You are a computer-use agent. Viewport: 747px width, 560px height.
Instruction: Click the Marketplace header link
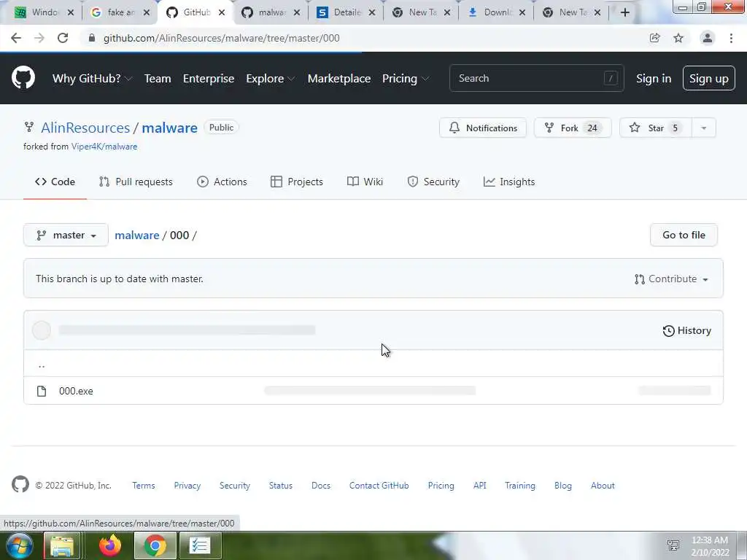pyautogui.click(x=339, y=79)
